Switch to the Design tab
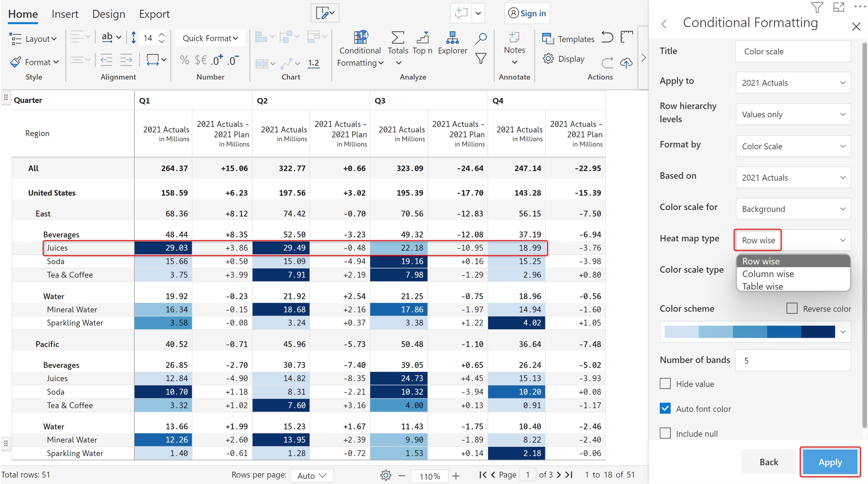 (108, 14)
